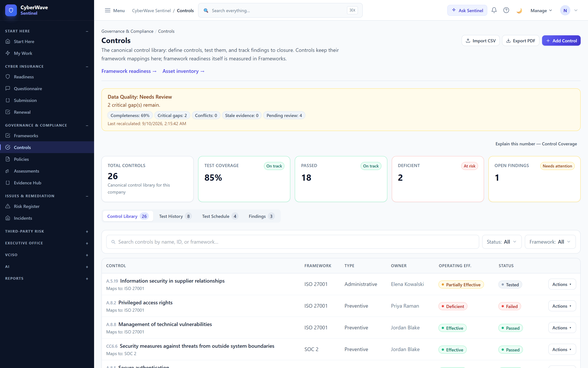Toggle dark mode moon icon
Image resolution: width=588 pixels, height=368 pixels.
click(519, 10)
